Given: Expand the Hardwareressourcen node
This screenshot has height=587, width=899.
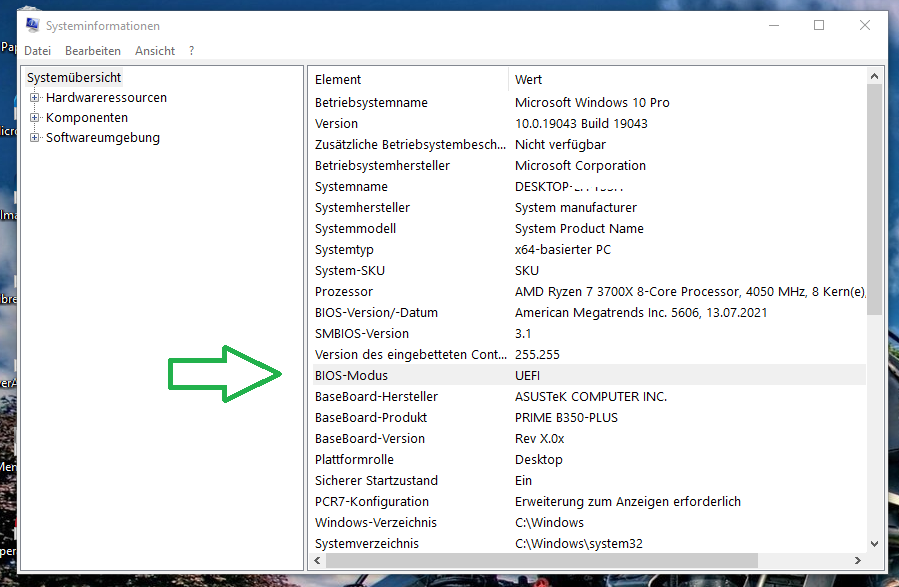Looking at the screenshot, I should pos(34,97).
